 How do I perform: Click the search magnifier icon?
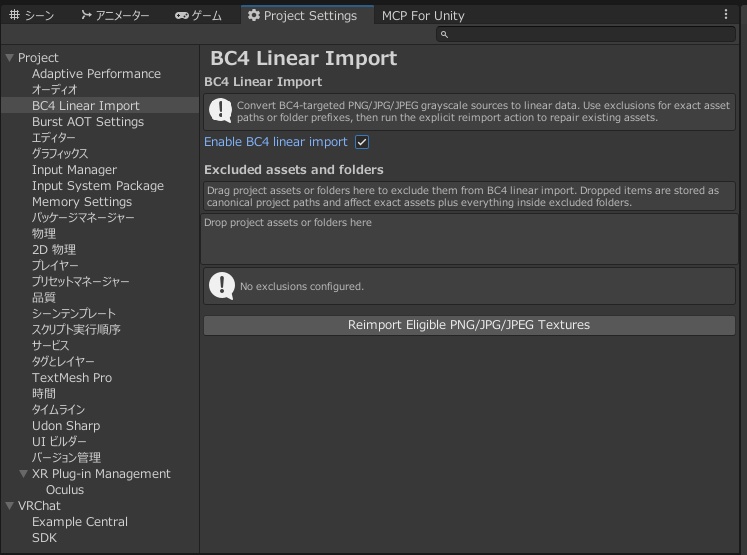click(444, 34)
